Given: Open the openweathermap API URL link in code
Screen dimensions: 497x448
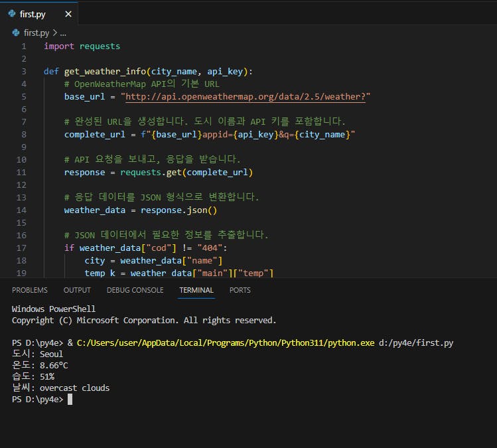Looking at the screenshot, I should pos(246,96).
